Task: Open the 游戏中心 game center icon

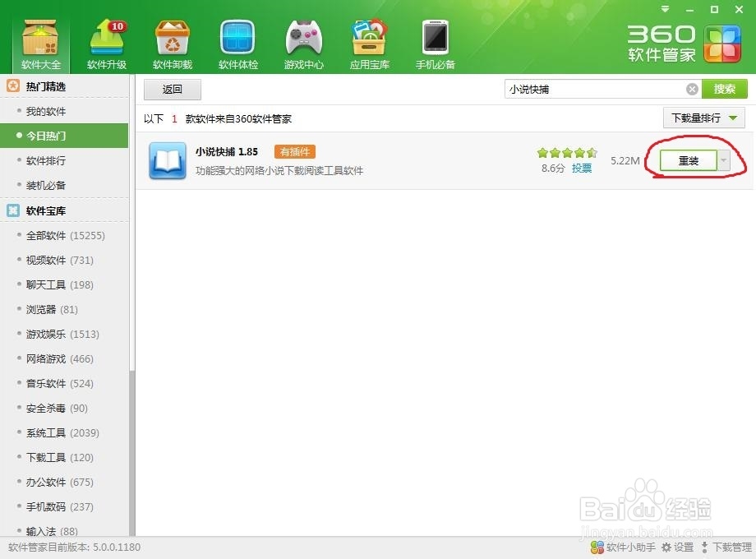Action: pos(303,44)
